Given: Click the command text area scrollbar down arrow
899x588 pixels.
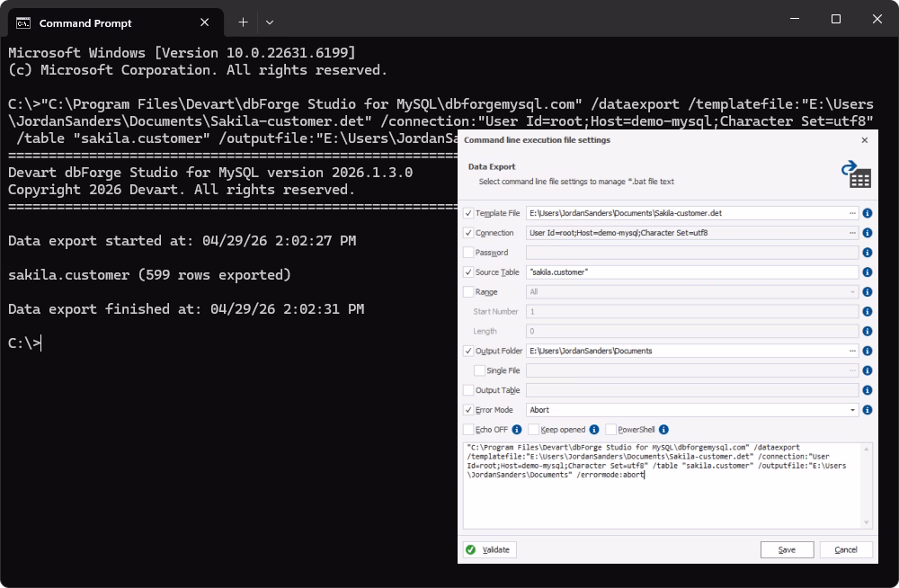Looking at the screenshot, I should pos(867,522).
